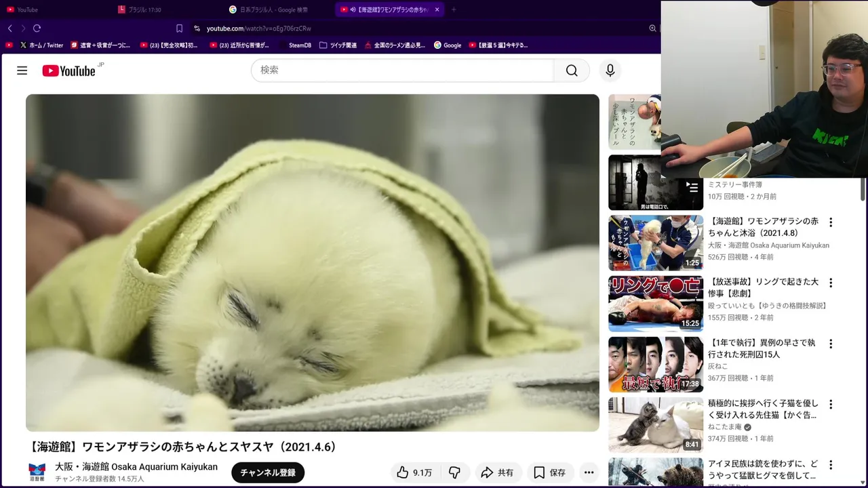Open the 共有 share dialog
868x488 pixels.
[497, 472]
